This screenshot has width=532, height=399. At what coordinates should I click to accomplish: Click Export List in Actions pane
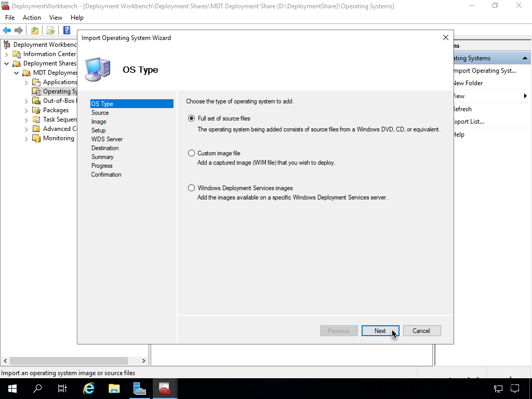469,122
